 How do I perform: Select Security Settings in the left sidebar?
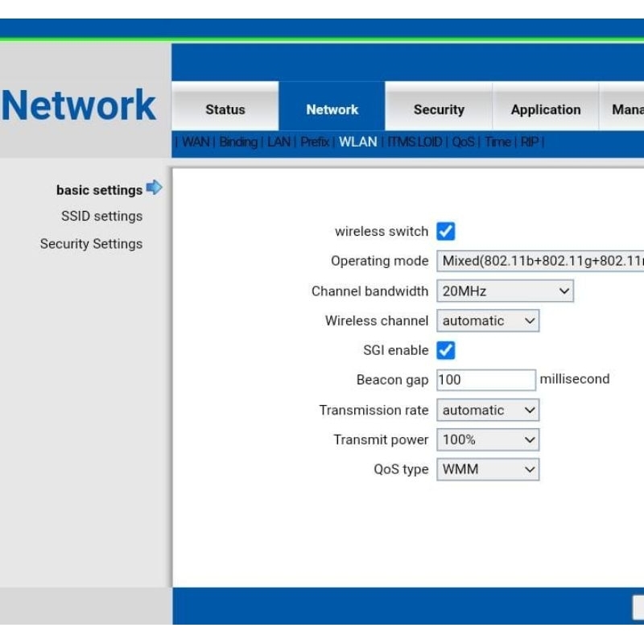click(91, 244)
